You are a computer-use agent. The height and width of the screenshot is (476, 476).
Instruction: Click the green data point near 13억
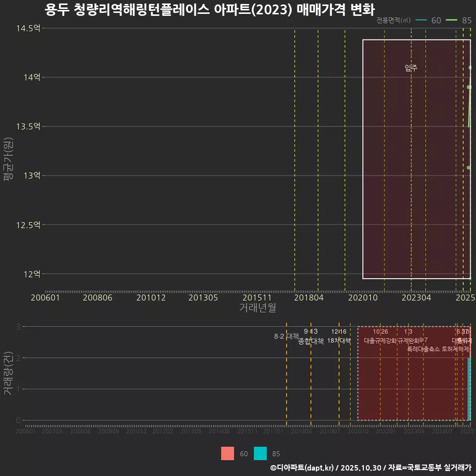(x=468, y=168)
